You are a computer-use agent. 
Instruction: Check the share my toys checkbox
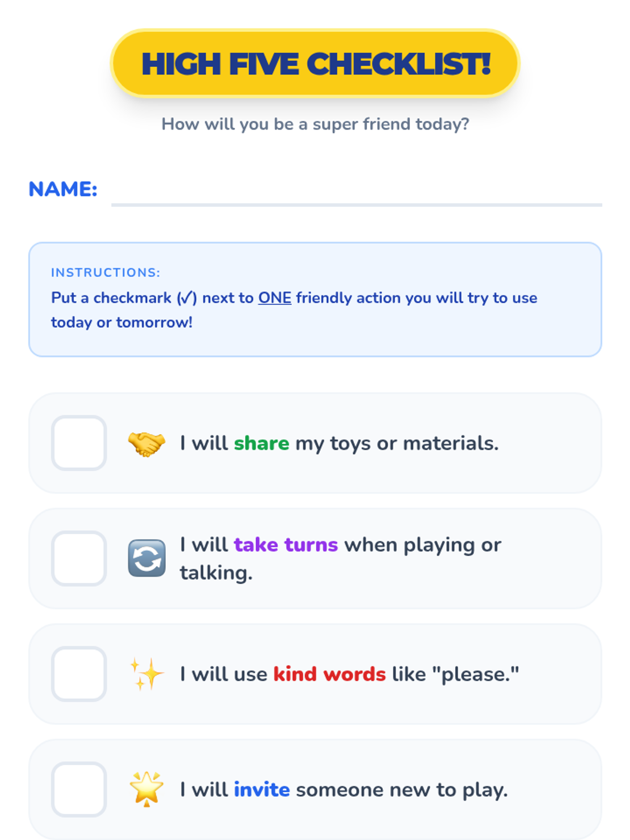tap(79, 443)
